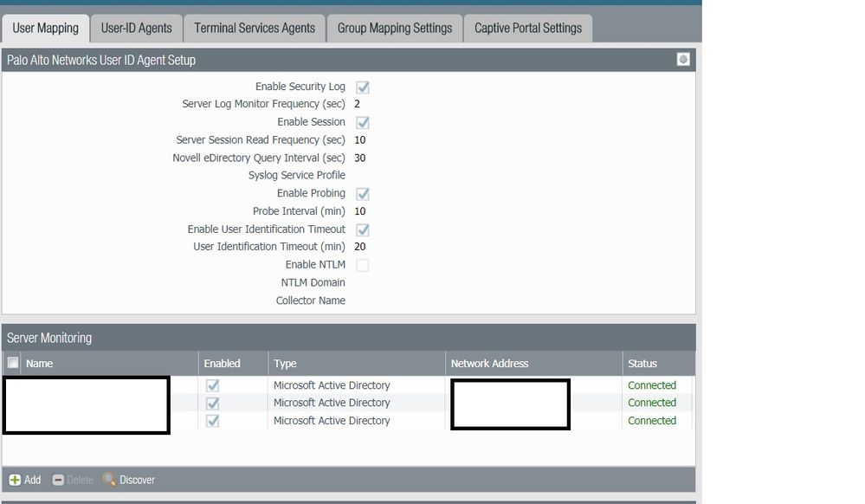The height and width of the screenshot is (504, 865).
Task: Click the Delete button label
Action: click(x=80, y=480)
